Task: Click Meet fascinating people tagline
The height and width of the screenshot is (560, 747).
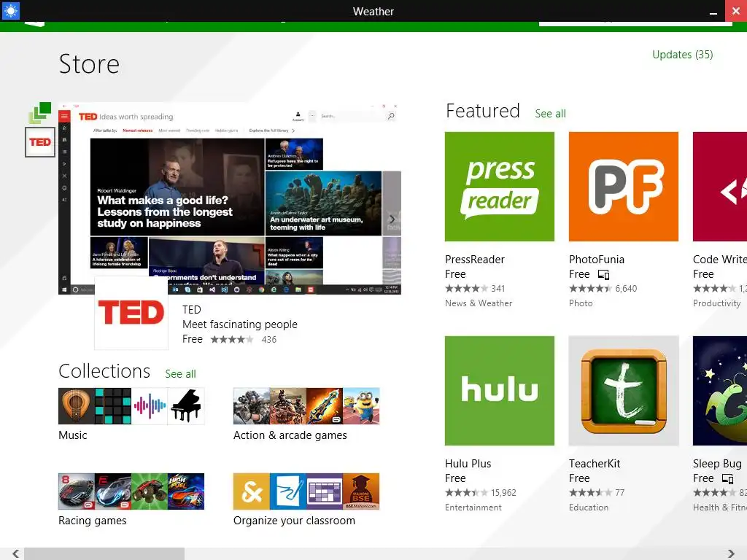Action: tap(239, 324)
